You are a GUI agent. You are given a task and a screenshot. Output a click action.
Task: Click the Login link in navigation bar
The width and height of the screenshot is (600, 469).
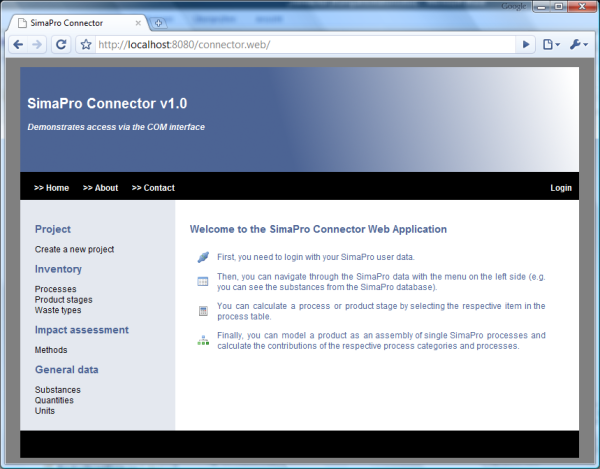click(x=561, y=188)
